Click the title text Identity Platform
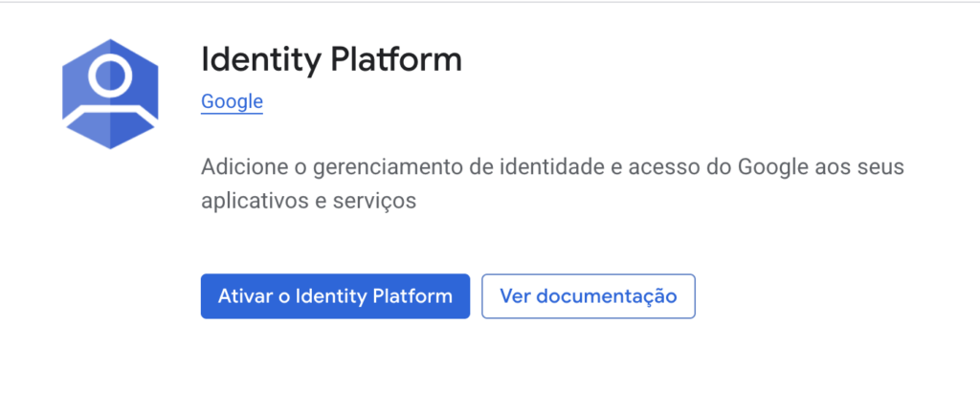This screenshot has height=412, width=980. (331, 59)
